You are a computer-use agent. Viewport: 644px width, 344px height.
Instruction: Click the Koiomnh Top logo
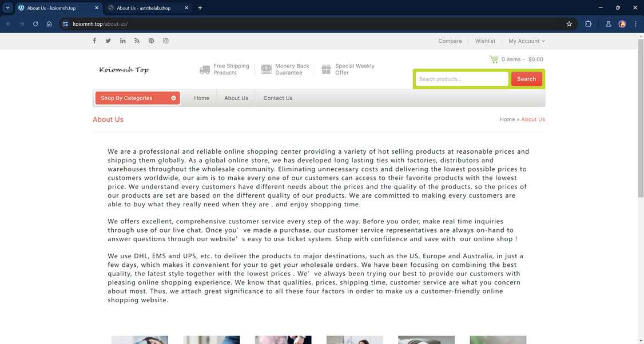coord(124,69)
